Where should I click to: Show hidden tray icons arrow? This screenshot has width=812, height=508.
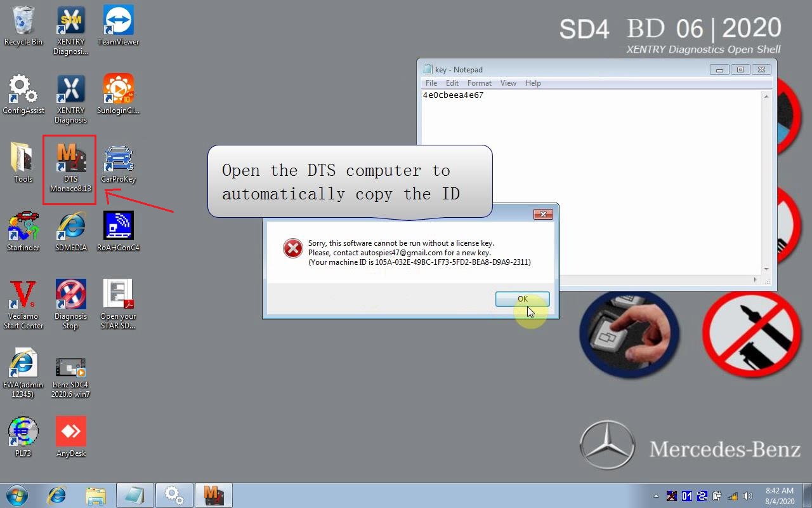pos(656,496)
